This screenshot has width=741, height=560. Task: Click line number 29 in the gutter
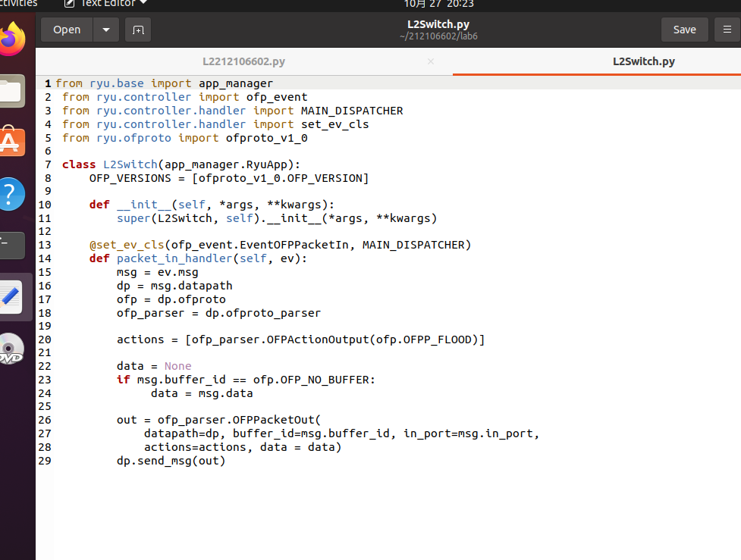(x=45, y=461)
